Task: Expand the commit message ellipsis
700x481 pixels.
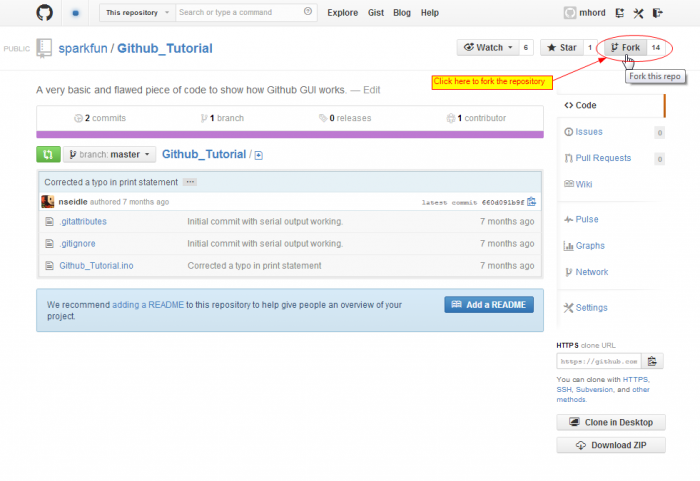Action: coord(190,182)
